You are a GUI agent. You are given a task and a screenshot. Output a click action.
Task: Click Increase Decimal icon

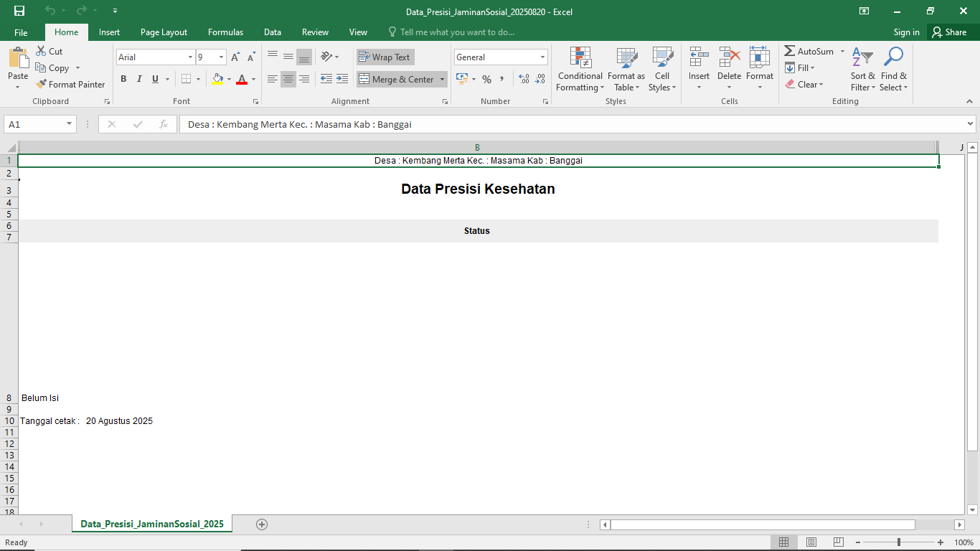524,79
